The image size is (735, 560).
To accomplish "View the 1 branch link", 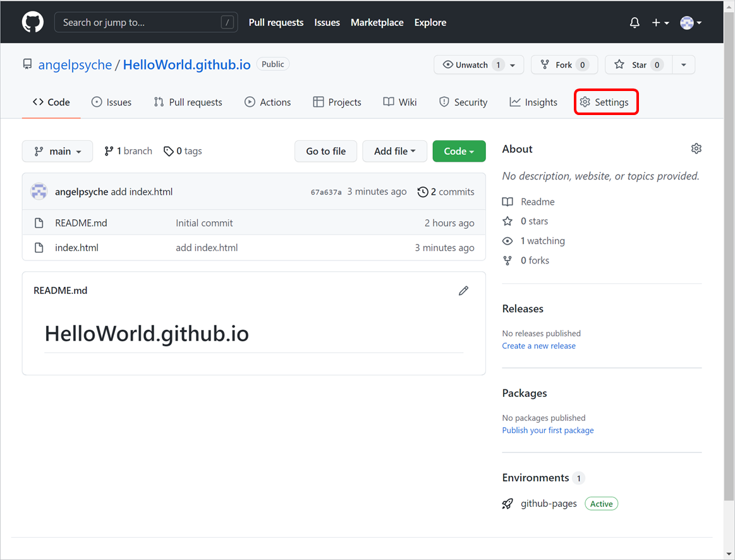I will click(x=128, y=151).
